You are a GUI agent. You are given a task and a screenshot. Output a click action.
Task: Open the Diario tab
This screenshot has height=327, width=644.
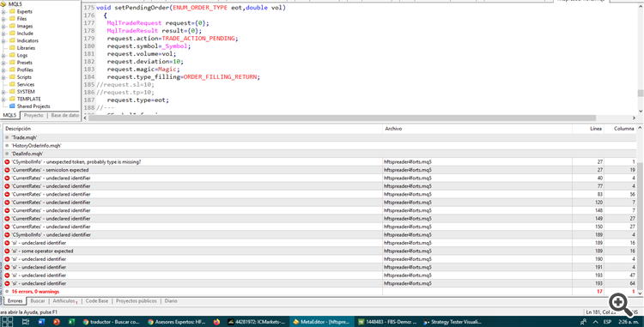point(171,301)
